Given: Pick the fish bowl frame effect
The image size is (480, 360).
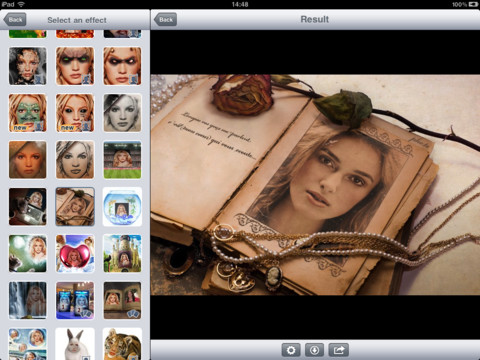Looking at the screenshot, I should [122, 207].
